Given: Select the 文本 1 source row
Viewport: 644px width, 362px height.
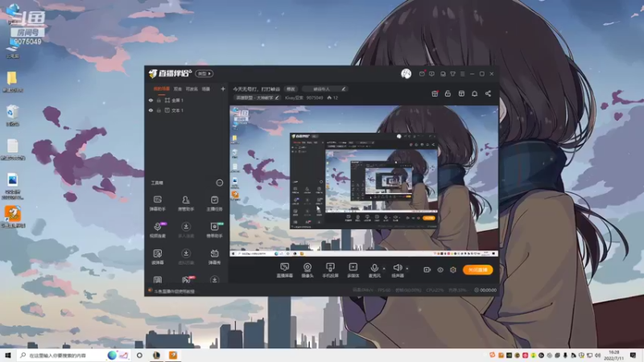Looking at the screenshot, I should click(x=187, y=110).
